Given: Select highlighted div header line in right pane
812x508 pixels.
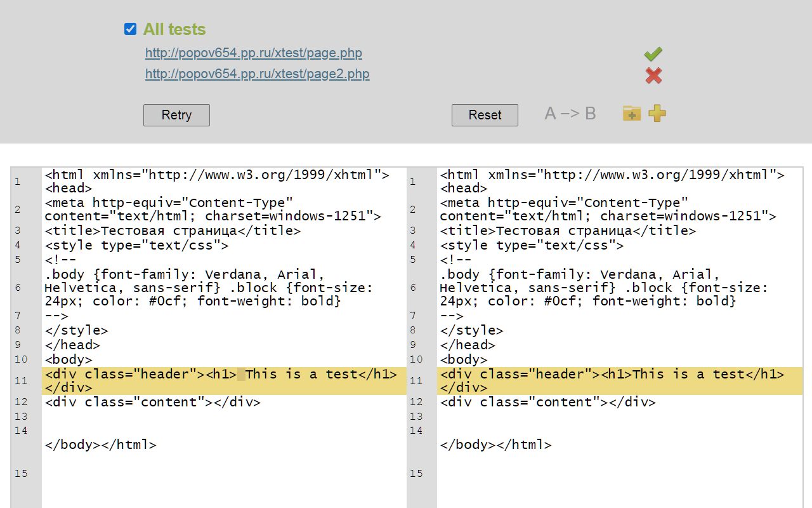Looking at the screenshot, I should click(x=620, y=381).
